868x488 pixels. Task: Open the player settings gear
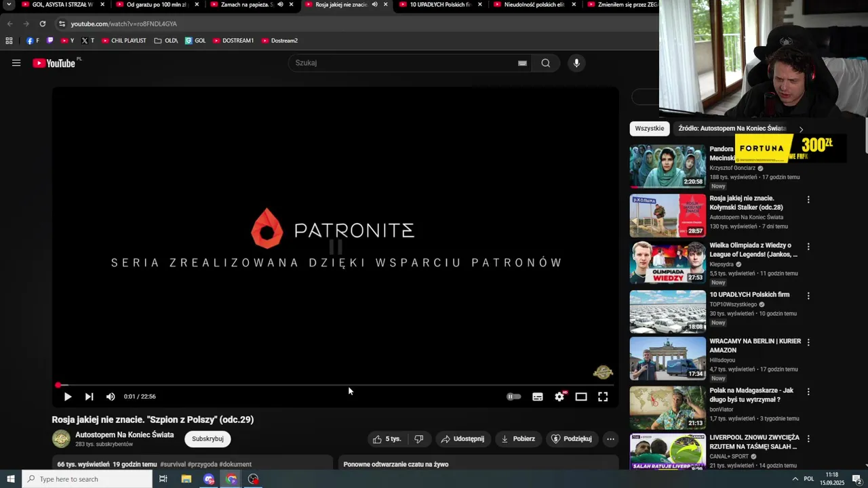[559, 396]
